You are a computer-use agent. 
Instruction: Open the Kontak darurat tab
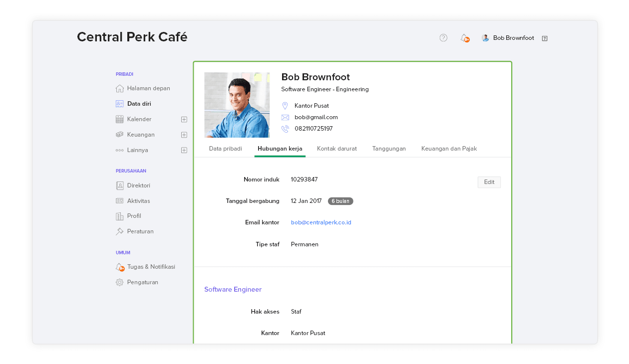coord(337,149)
